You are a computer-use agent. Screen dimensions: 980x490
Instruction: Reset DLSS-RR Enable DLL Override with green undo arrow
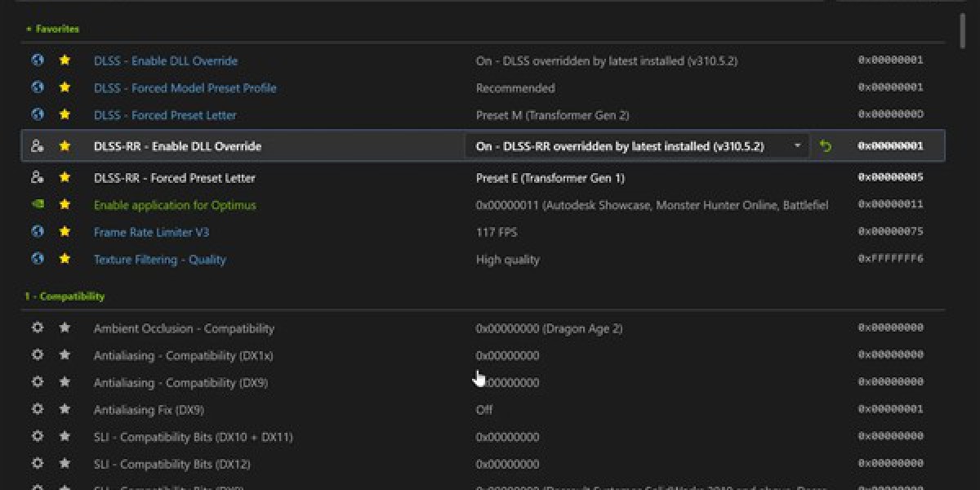click(826, 146)
